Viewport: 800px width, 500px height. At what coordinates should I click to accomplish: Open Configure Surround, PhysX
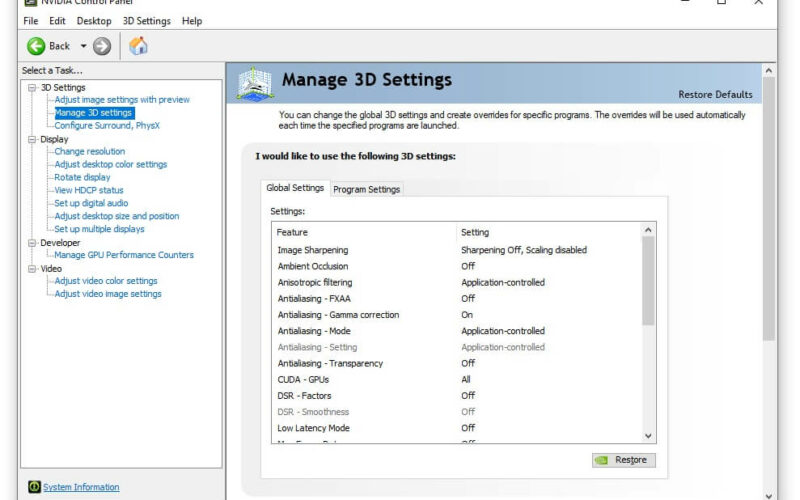pyautogui.click(x=107, y=126)
